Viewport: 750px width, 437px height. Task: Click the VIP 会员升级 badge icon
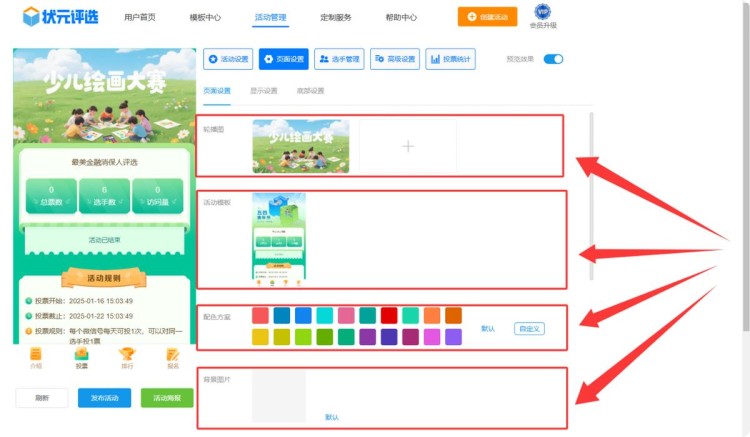(543, 12)
